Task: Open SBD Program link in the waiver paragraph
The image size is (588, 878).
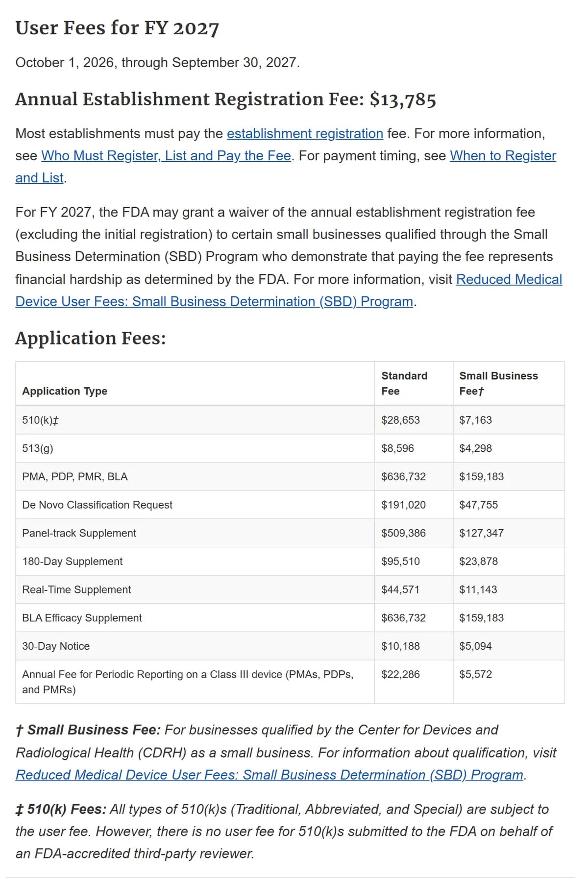Action: (x=509, y=279)
